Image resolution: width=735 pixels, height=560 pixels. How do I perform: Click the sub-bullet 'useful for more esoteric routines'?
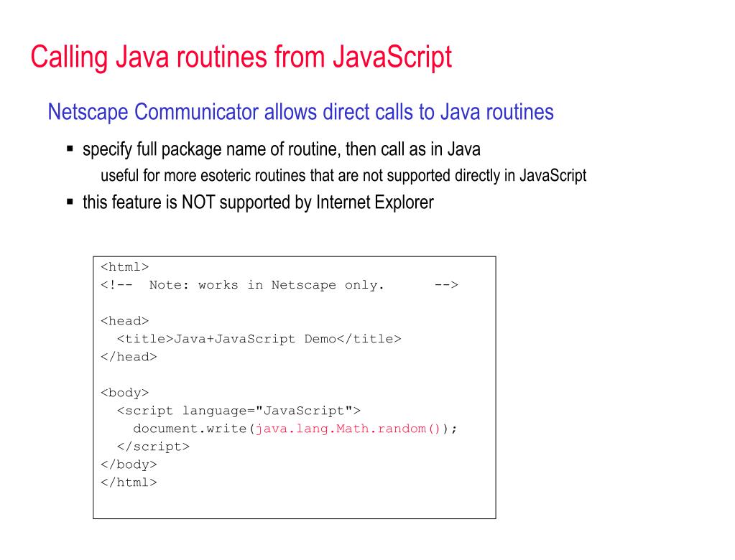tap(343, 176)
